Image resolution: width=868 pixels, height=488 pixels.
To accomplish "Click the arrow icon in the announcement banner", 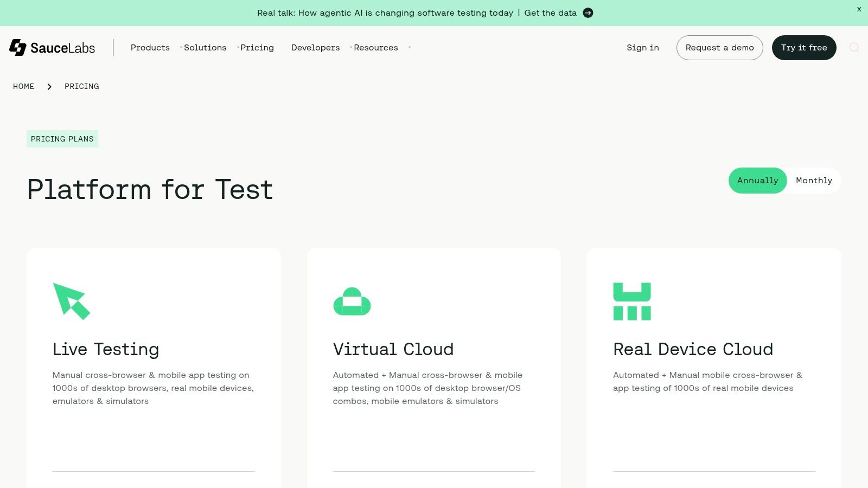I will click(588, 13).
